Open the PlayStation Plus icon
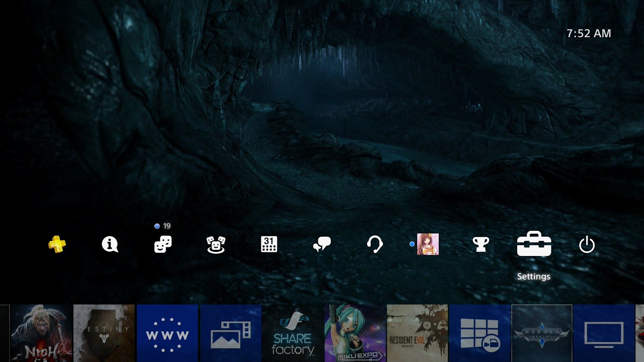The height and width of the screenshot is (362, 644). pyautogui.click(x=56, y=244)
